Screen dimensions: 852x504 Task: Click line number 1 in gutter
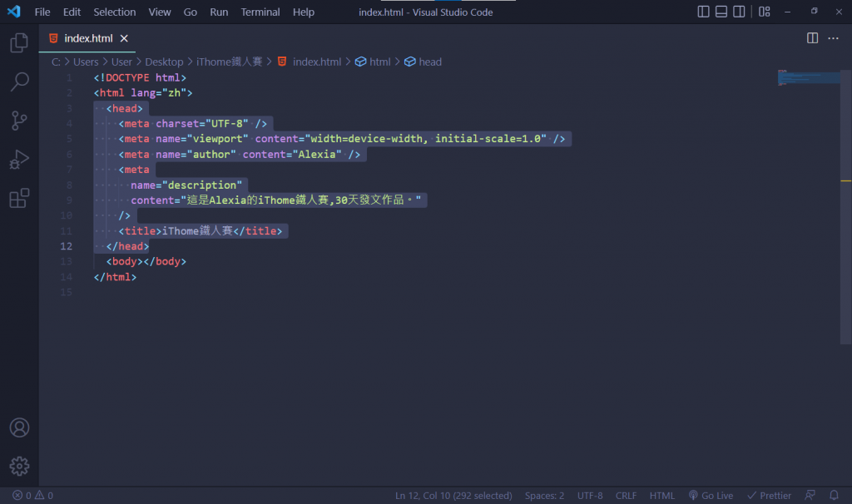(x=69, y=77)
